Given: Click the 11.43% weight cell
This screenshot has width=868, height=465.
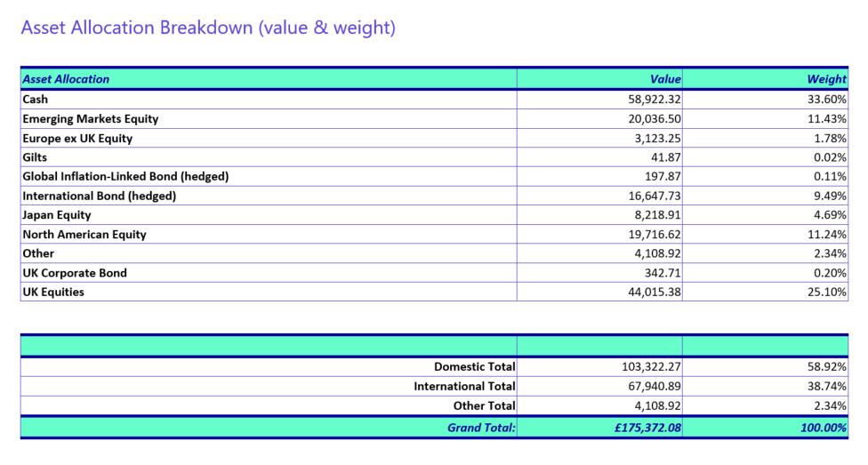Looking at the screenshot, I should point(827,118).
